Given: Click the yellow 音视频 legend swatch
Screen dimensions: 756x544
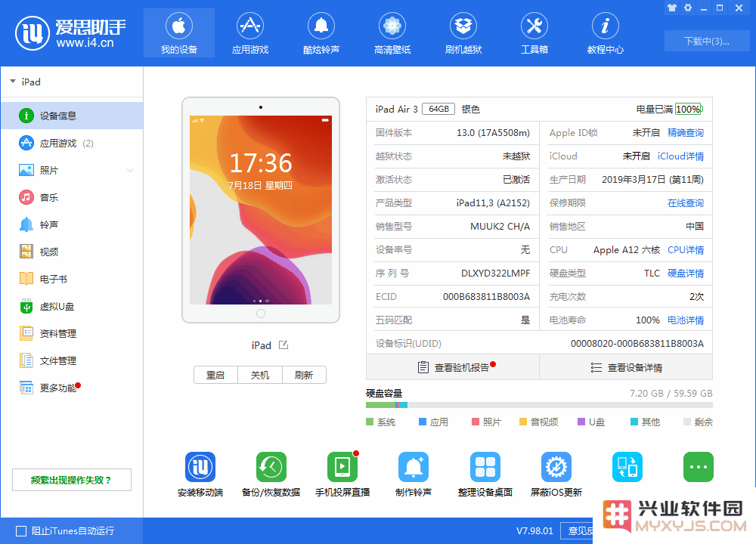Looking at the screenshot, I should tap(522, 422).
